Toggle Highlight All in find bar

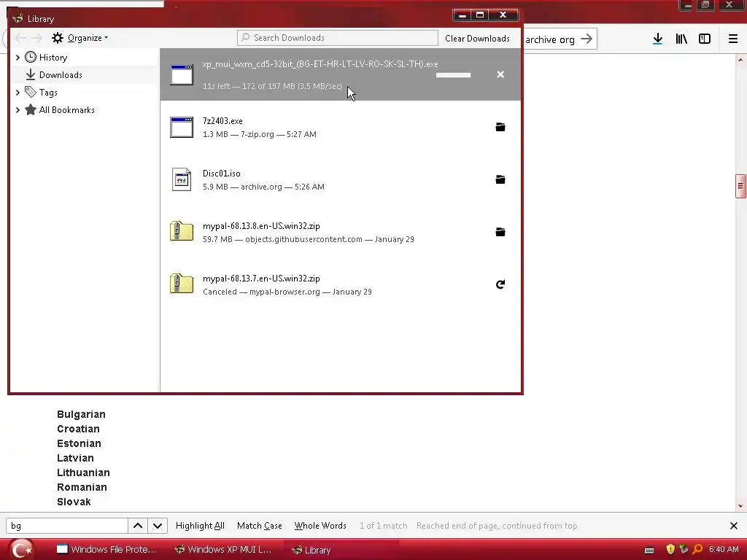coord(200,526)
